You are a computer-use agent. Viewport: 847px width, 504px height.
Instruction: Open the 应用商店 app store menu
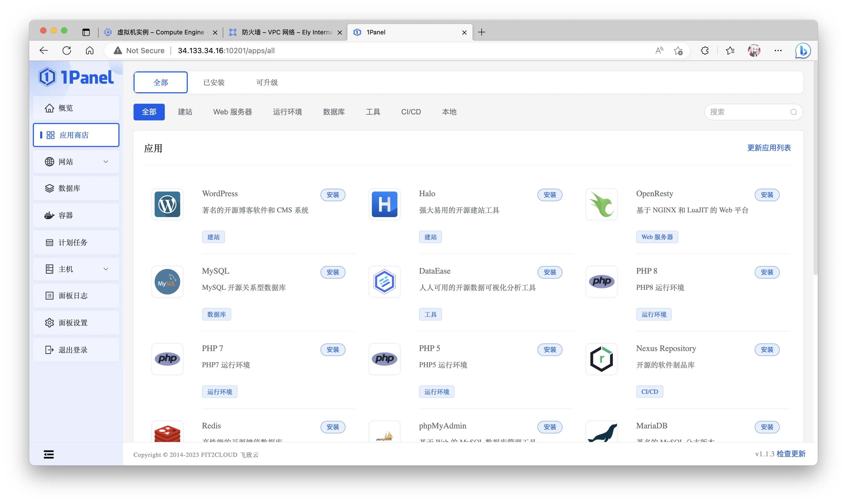click(x=76, y=135)
